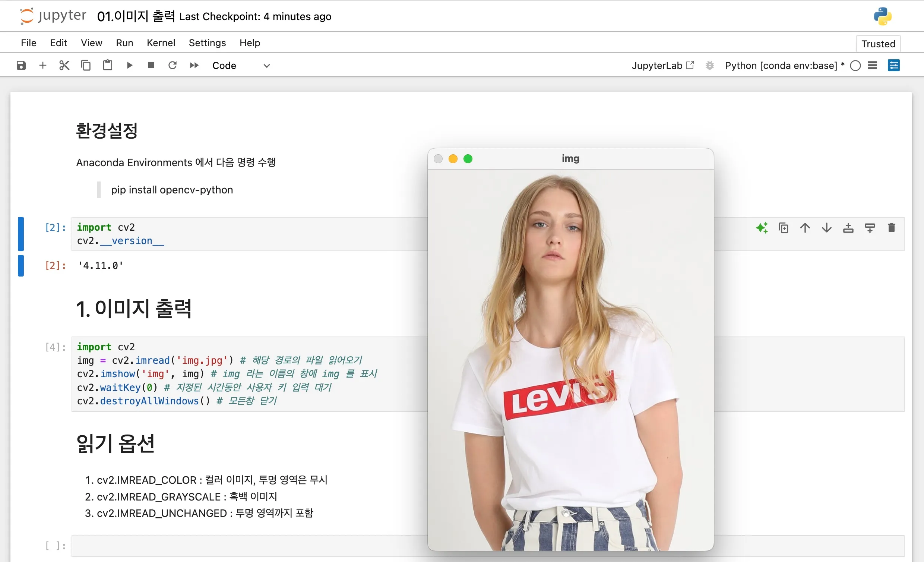
Task: Click the cv2.waitKey(0) code line
Action: [205, 387]
